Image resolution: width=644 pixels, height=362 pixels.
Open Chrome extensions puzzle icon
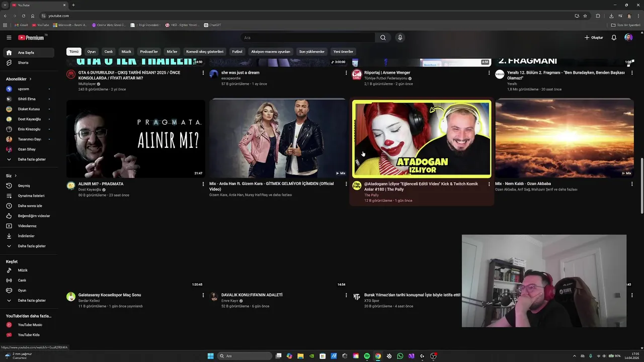tap(598, 16)
